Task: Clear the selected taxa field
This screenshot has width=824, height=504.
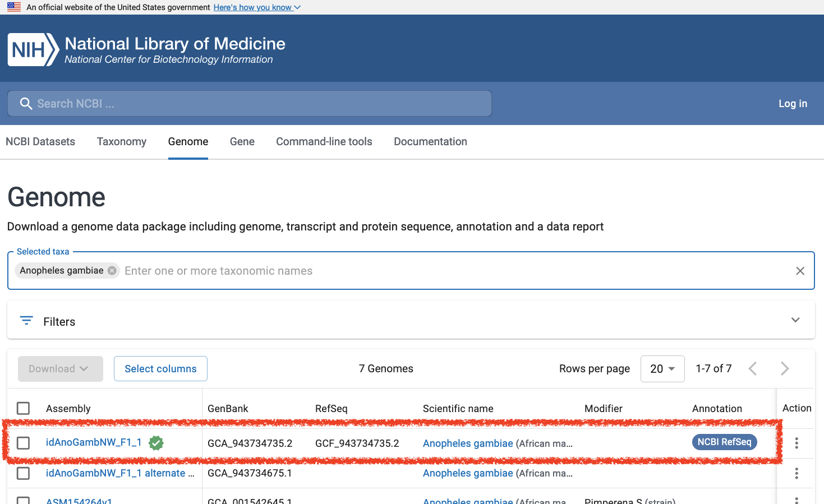Action: (x=800, y=271)
